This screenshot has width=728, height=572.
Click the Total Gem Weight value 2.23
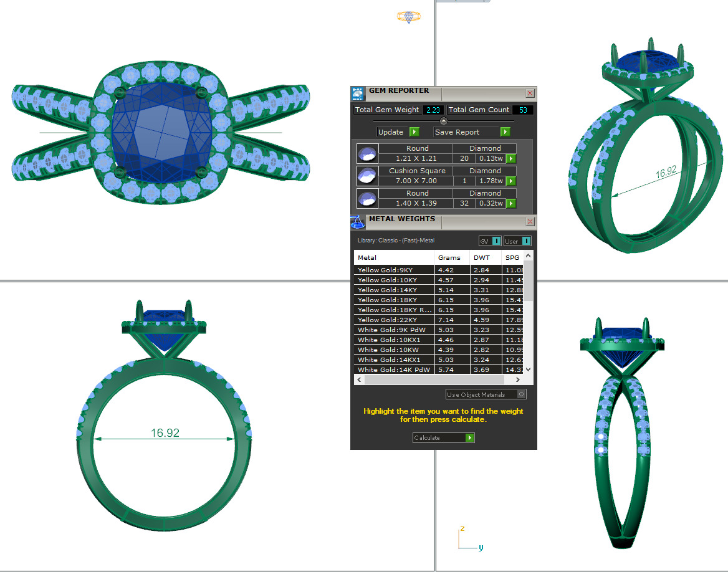pyautogui.click(x=433, y=110)
